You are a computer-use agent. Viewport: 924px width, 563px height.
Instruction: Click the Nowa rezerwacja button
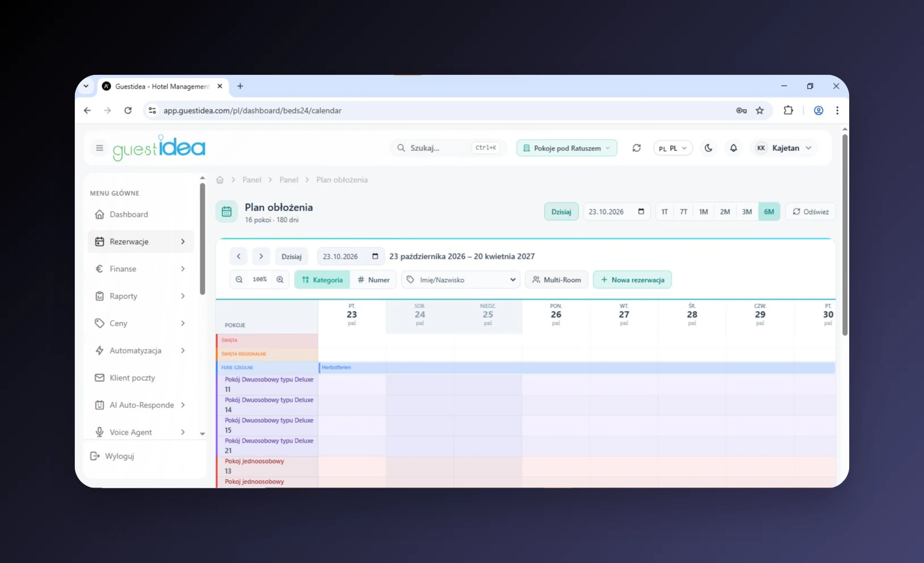(x=632, y=280)
